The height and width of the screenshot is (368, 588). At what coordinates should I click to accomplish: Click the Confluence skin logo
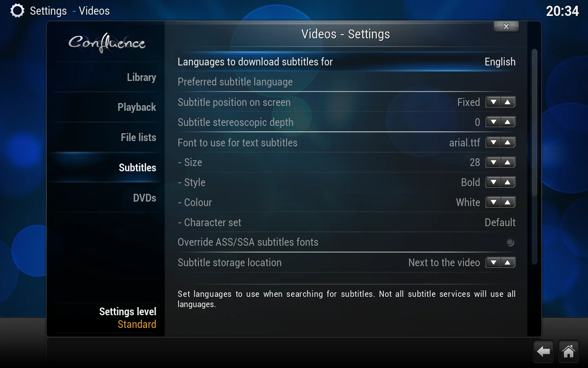107,43
